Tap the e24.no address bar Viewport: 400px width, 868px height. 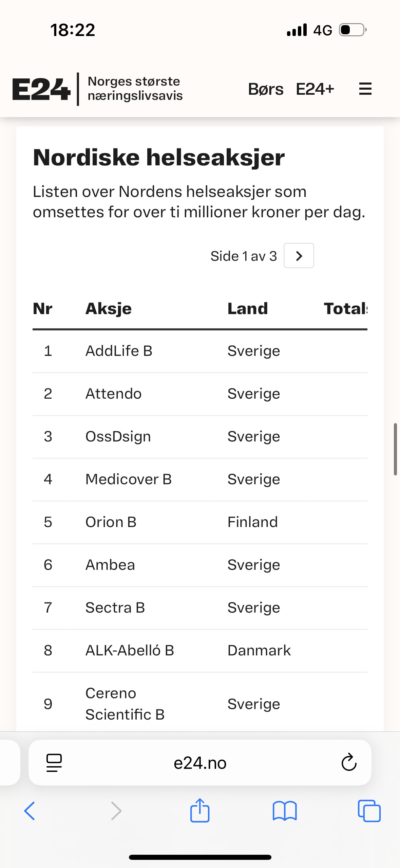(200, 763)
